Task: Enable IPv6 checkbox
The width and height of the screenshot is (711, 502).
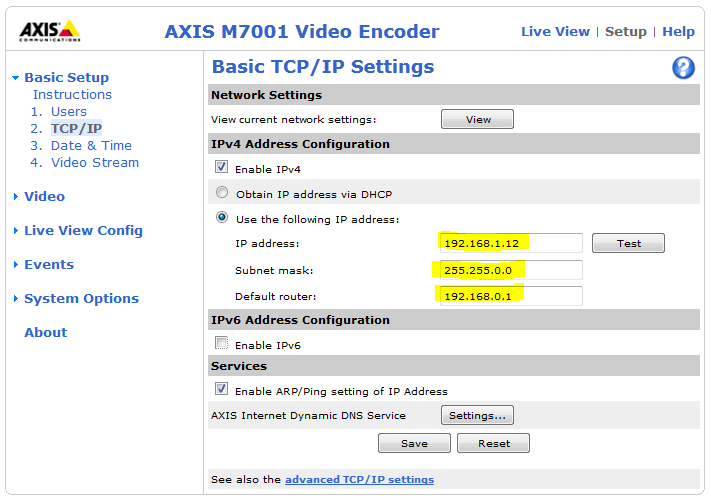Action: point(222,345)
